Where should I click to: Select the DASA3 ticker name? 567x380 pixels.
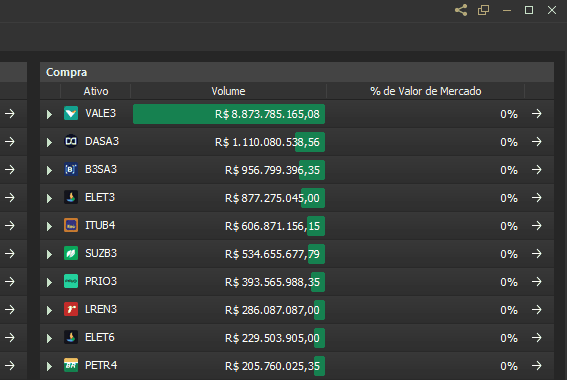click(102, 141)
